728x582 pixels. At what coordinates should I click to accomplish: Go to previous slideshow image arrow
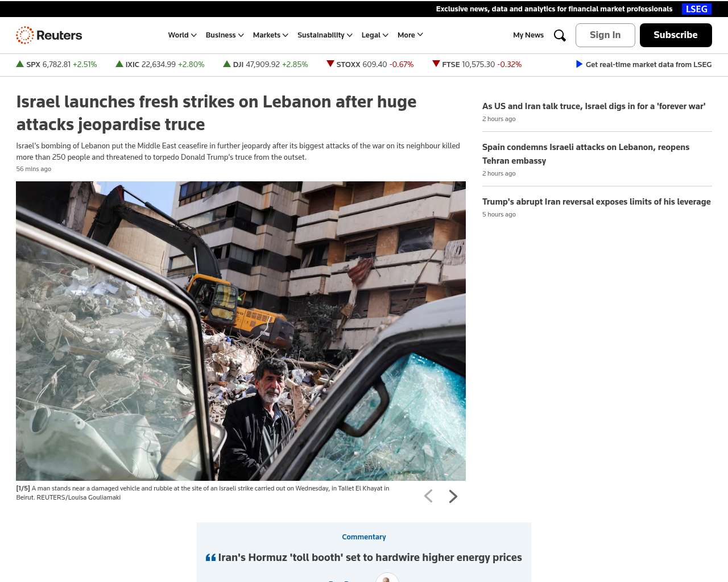(428, 496)
